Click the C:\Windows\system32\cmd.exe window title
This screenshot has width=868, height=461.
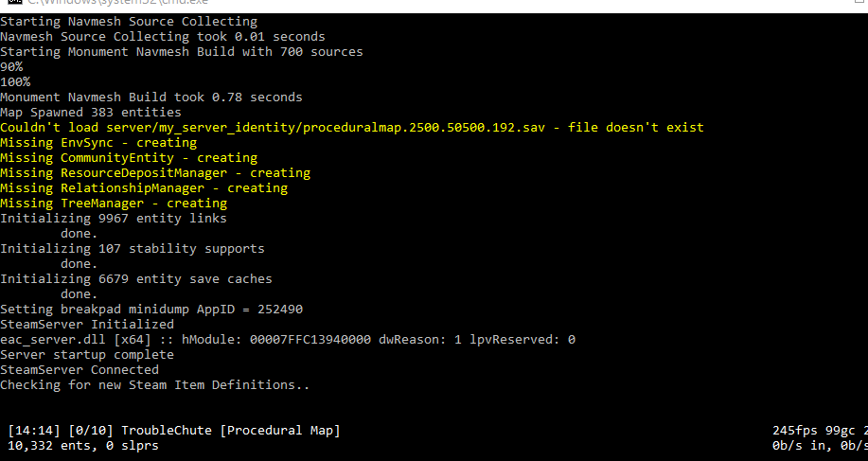point(118,2)
